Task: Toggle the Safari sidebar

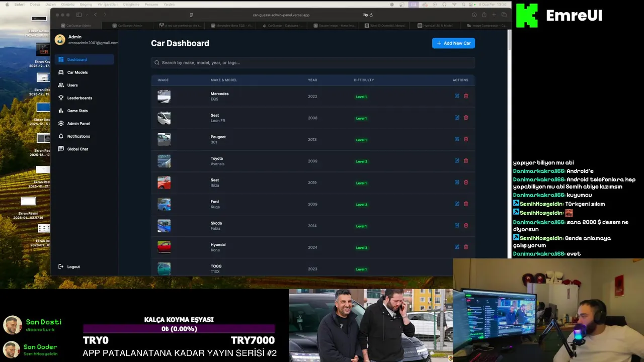Action: (79, 15)
